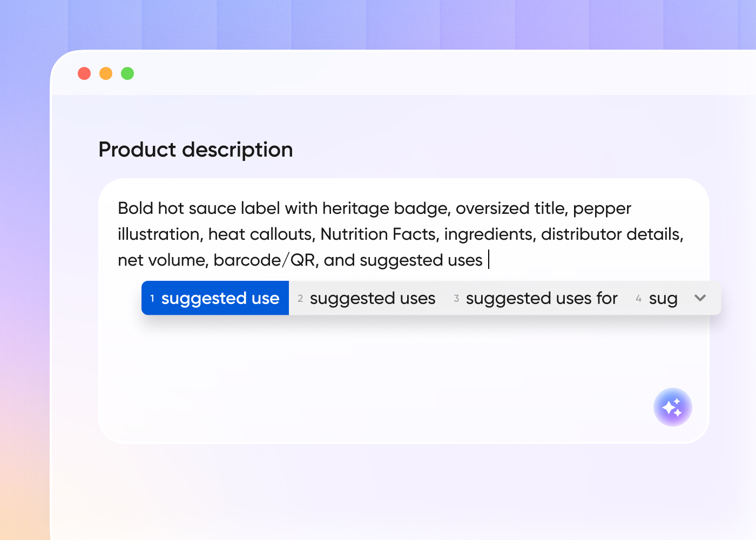Screen dimensions: 756x540
Task: Click the green traffic light window control
Action: pyautogui.click(x=127, y=73)
